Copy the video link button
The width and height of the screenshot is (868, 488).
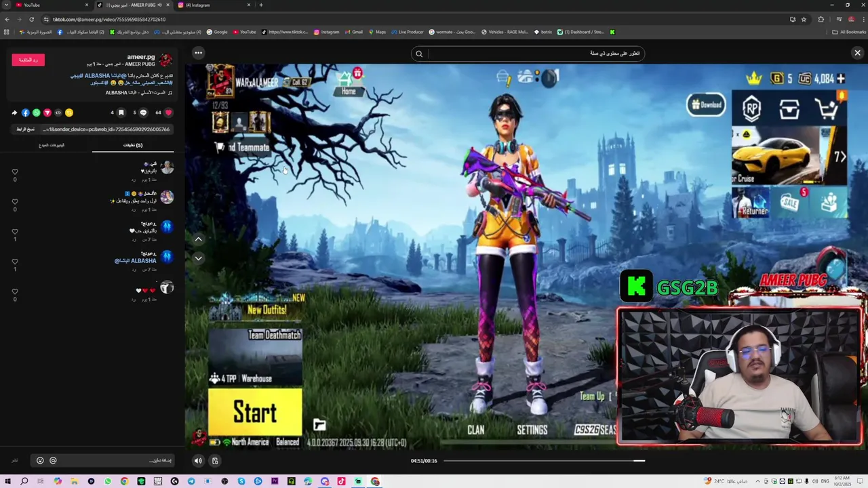point(26,129)
